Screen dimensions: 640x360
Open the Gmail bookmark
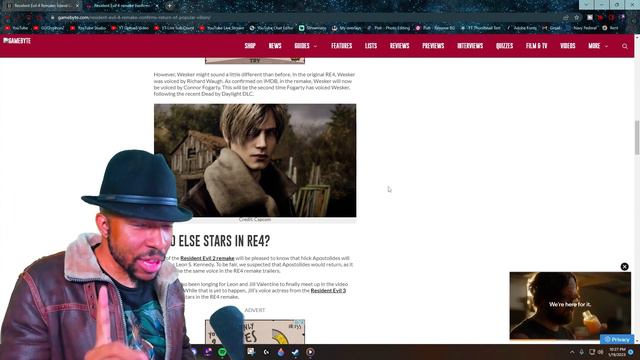click(551, 28)
